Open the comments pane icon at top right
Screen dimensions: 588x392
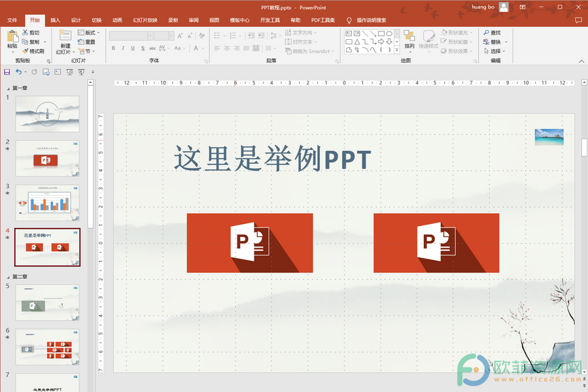[x=578, y=20]
